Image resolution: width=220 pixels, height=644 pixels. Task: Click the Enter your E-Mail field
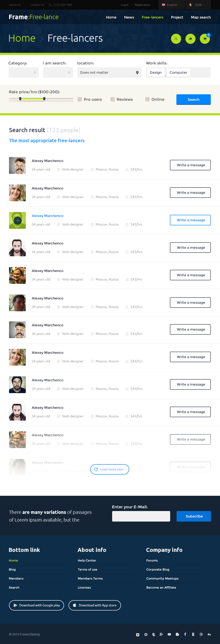(141, 516)
